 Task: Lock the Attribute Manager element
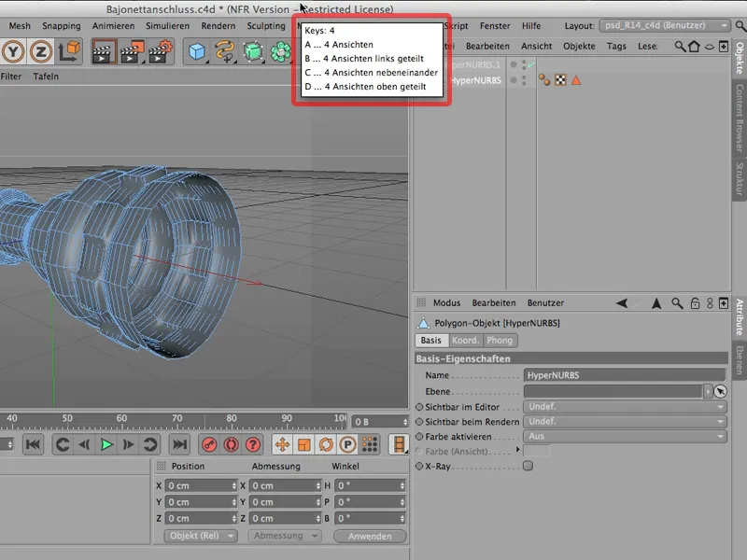pyautogui.click(x=695, y=302)
